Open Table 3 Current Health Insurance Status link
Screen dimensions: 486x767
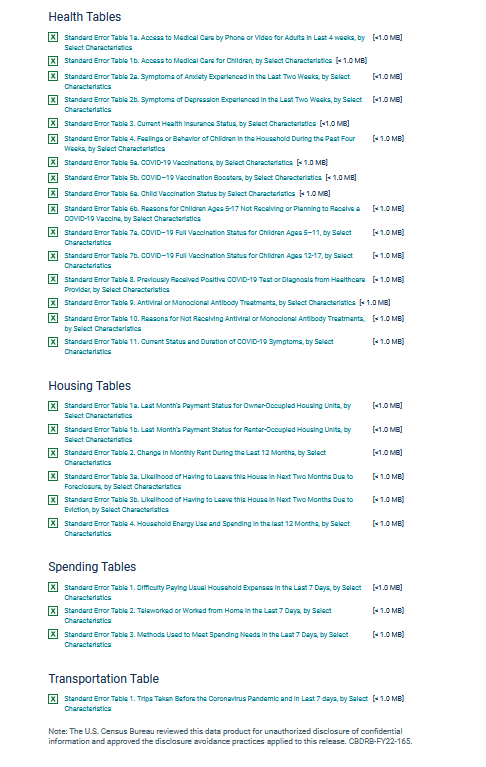(x=190, y=123)
